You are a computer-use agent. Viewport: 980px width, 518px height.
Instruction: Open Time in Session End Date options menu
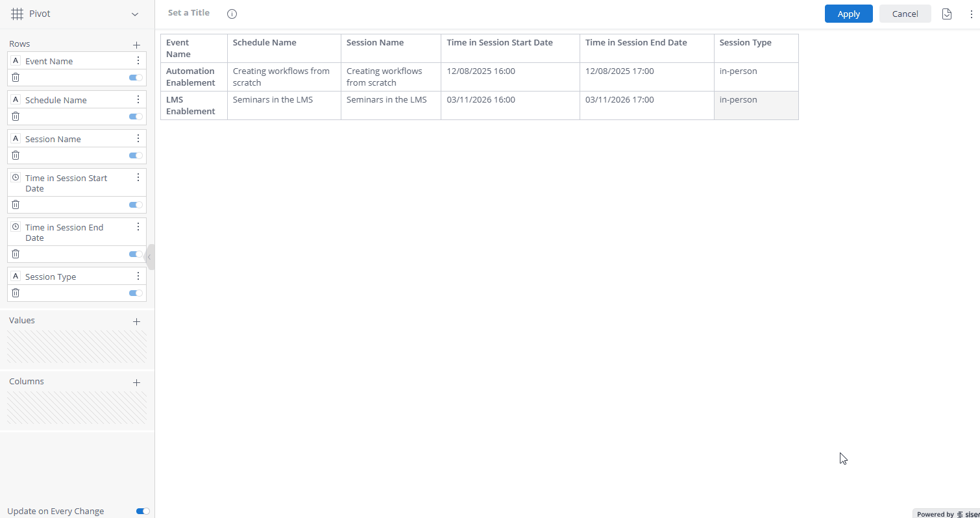coord(138,227)
